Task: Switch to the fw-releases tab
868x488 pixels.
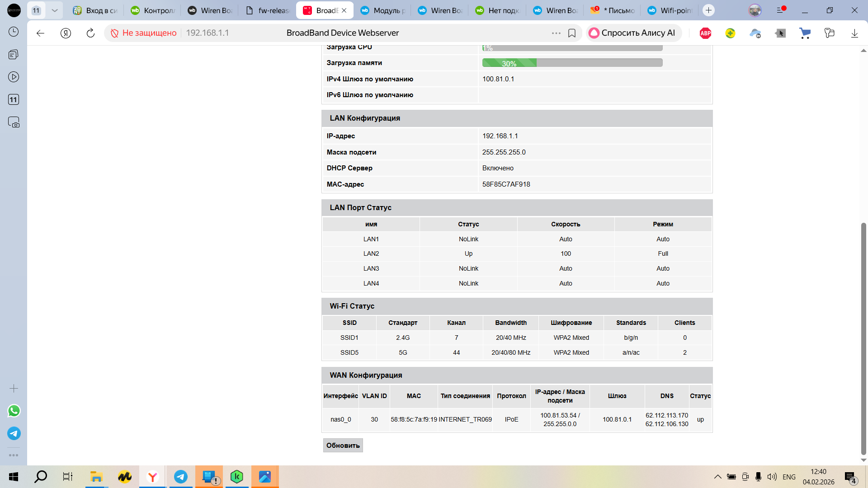Action: click(x=269, y=10)
